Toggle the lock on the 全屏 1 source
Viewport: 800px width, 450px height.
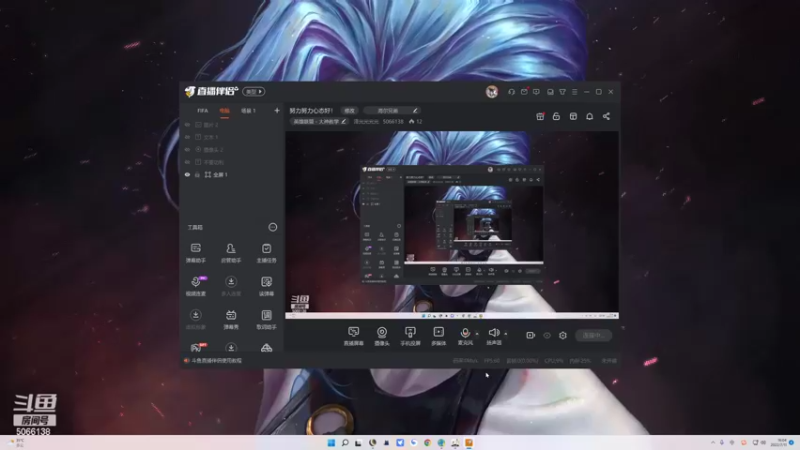coord(197,174)
